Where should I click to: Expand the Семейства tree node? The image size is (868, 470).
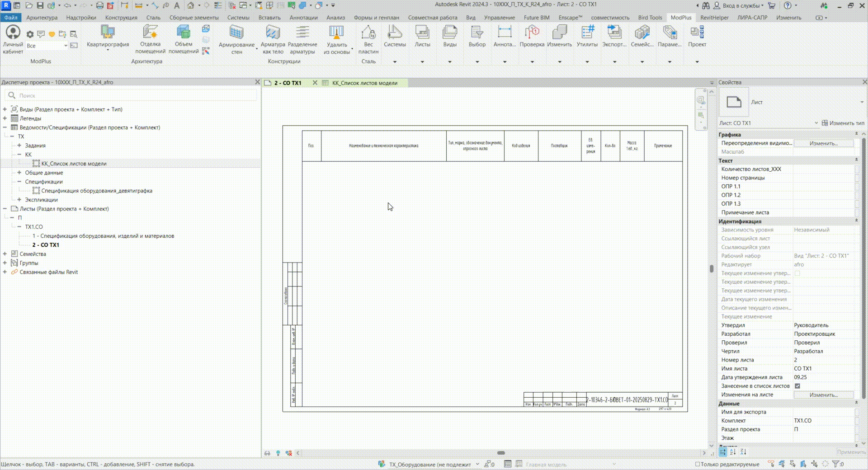coord(5,254)
